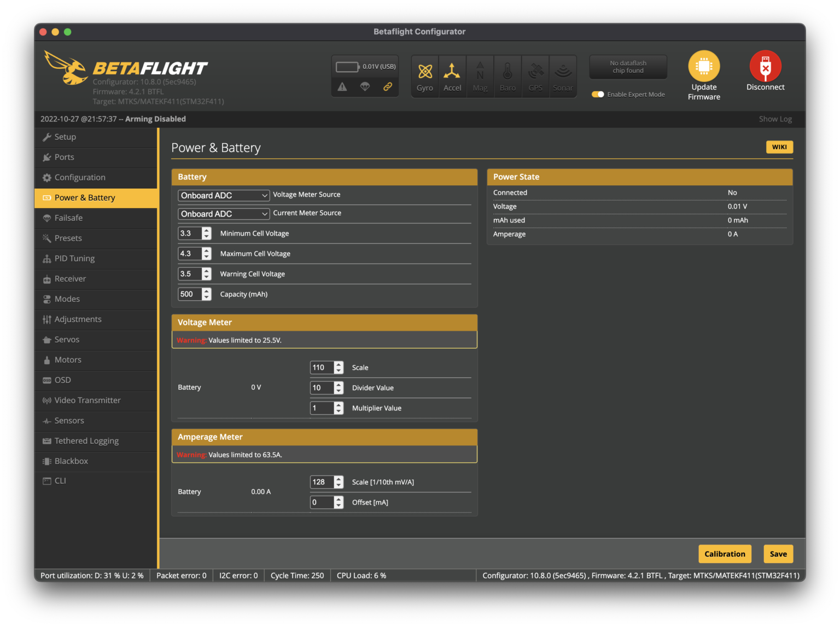Viewport: 840px width, 627px height.
Task: Click the warning triangle below battery status
Action: pyautogui.click(x=342, y=86)
